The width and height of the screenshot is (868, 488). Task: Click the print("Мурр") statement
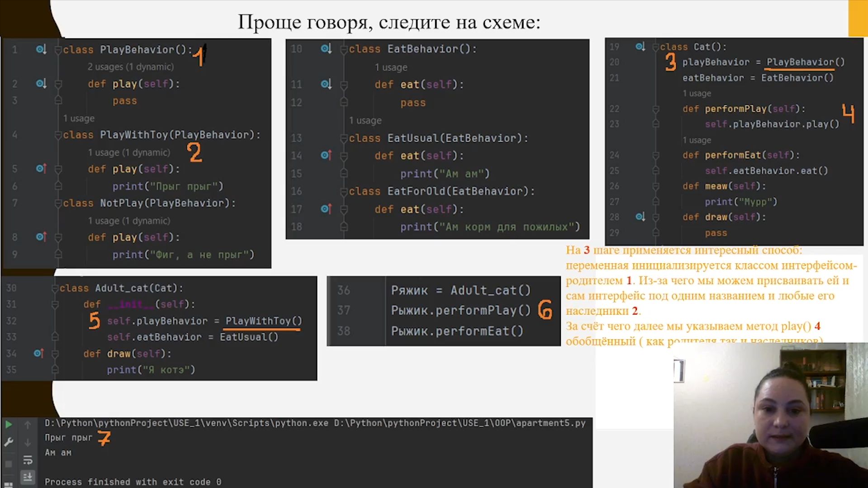click(x=741, y=202)
